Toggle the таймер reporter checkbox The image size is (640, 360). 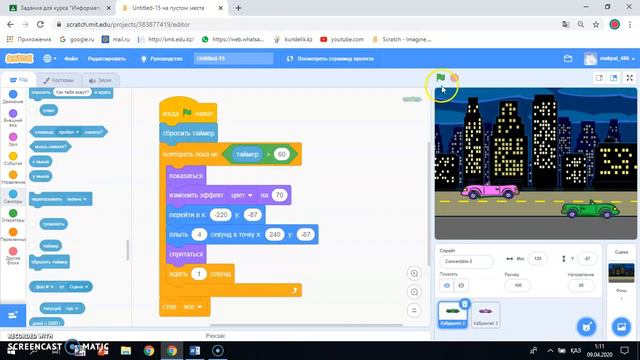point(33,246)
